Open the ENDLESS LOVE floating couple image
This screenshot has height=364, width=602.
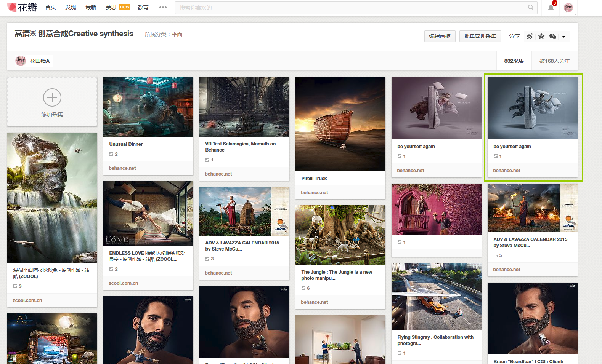point(148,214)
